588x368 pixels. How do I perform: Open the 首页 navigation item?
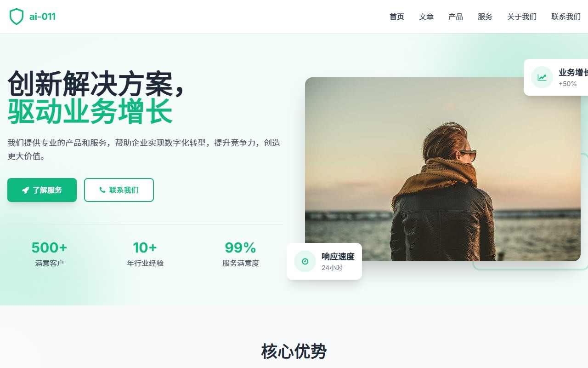click(397, 17)
